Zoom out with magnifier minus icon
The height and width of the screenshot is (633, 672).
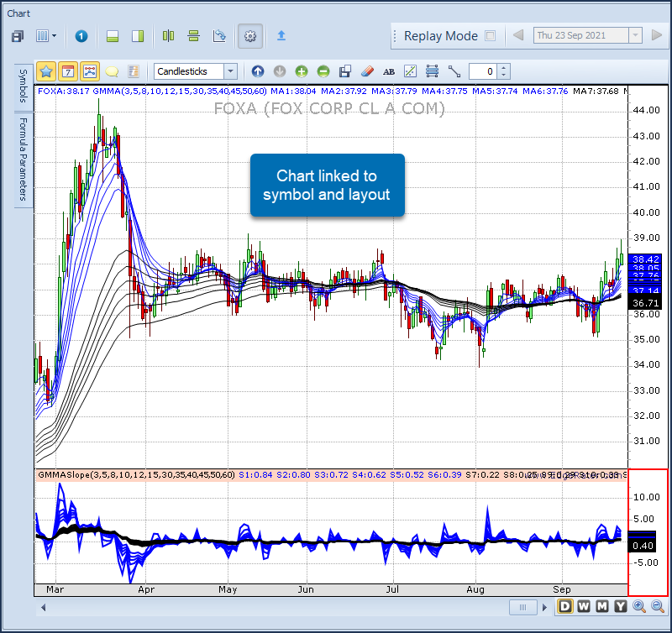pos(658,606)
